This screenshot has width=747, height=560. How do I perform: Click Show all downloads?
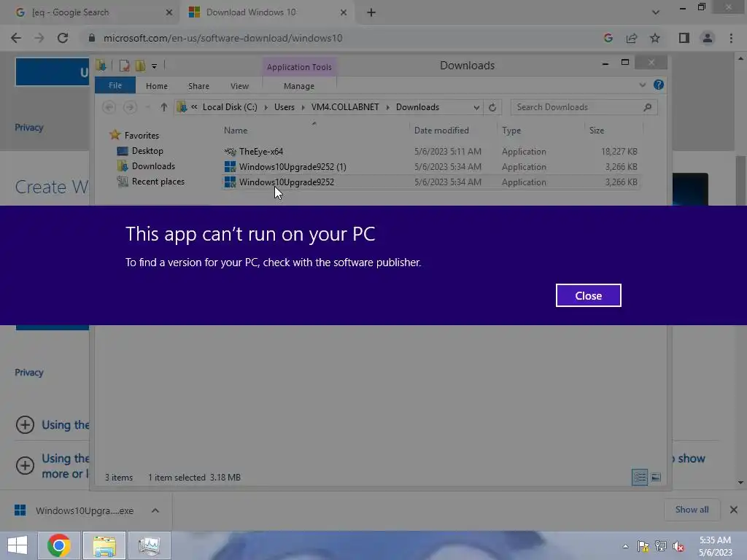pos(692,510)
